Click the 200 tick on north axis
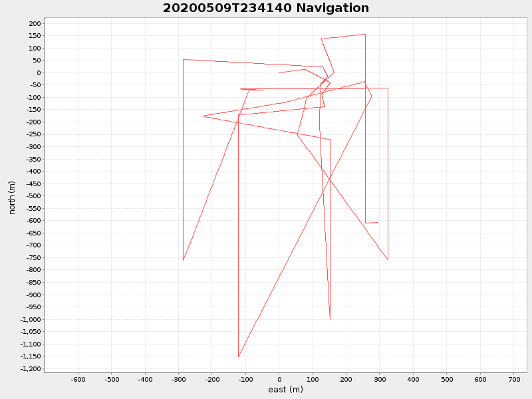Viewport: 532px width, 399px height. point(35,23)
